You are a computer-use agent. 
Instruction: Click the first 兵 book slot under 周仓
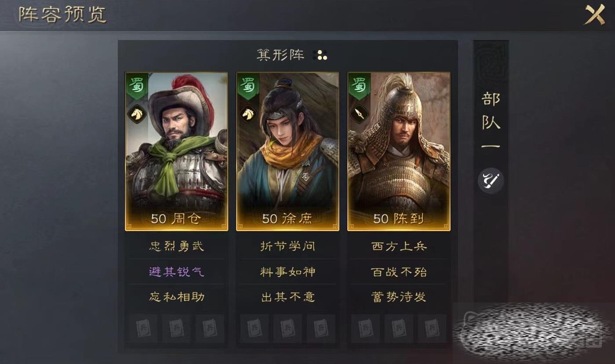coord(144,328)
